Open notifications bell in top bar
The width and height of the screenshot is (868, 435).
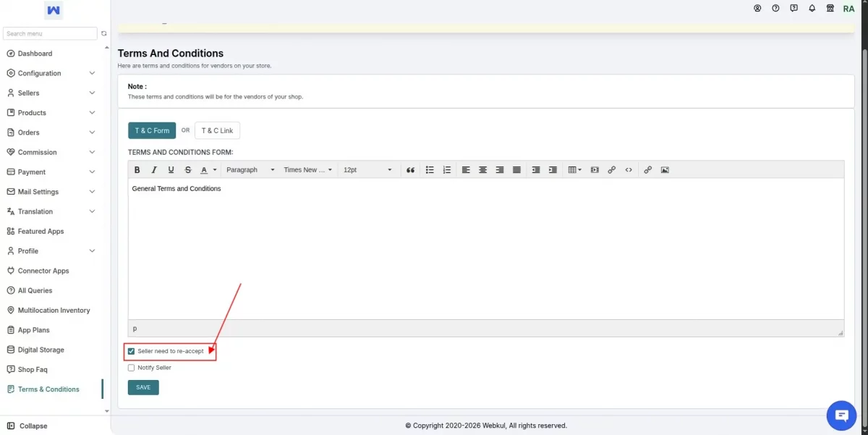click(x=812, y=9)
